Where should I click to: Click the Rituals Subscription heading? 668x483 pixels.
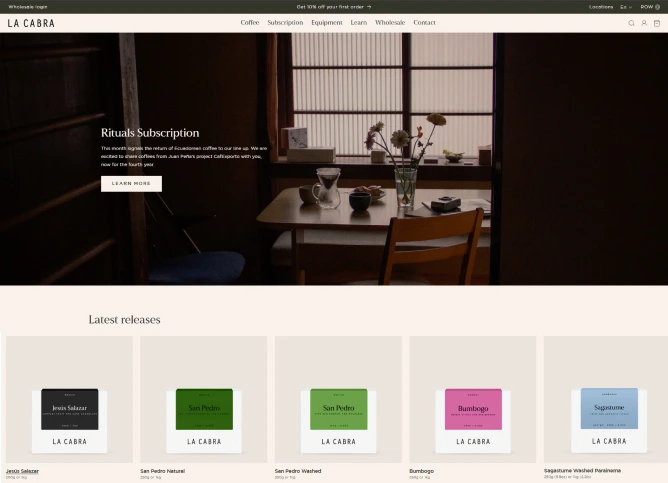pos(150,133)
